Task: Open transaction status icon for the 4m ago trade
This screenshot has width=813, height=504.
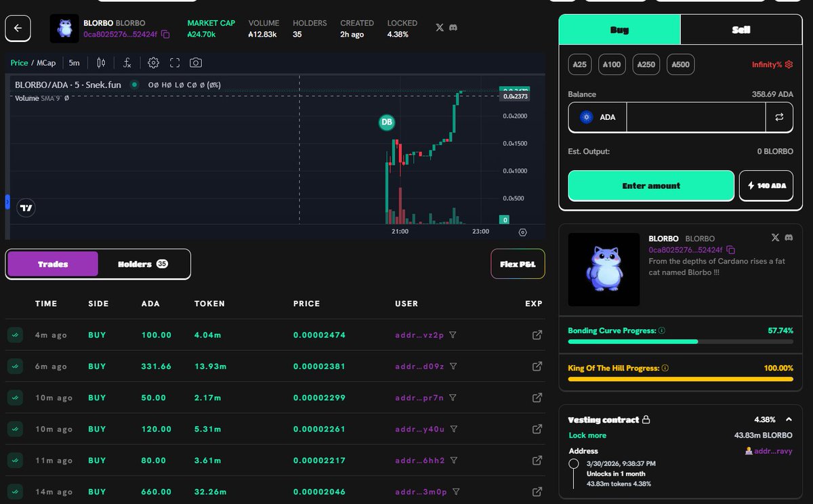Action: coord(14,335)
